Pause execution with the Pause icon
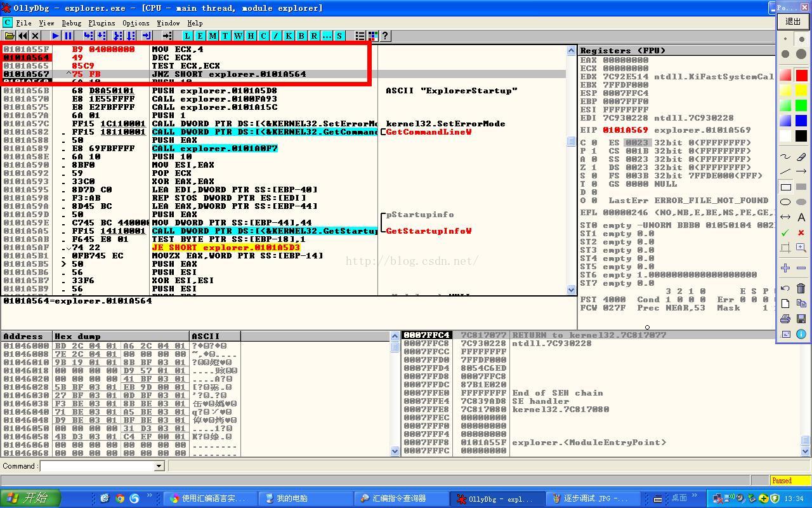812x508 pixels. pyautogui.click(x=69, y=36)
